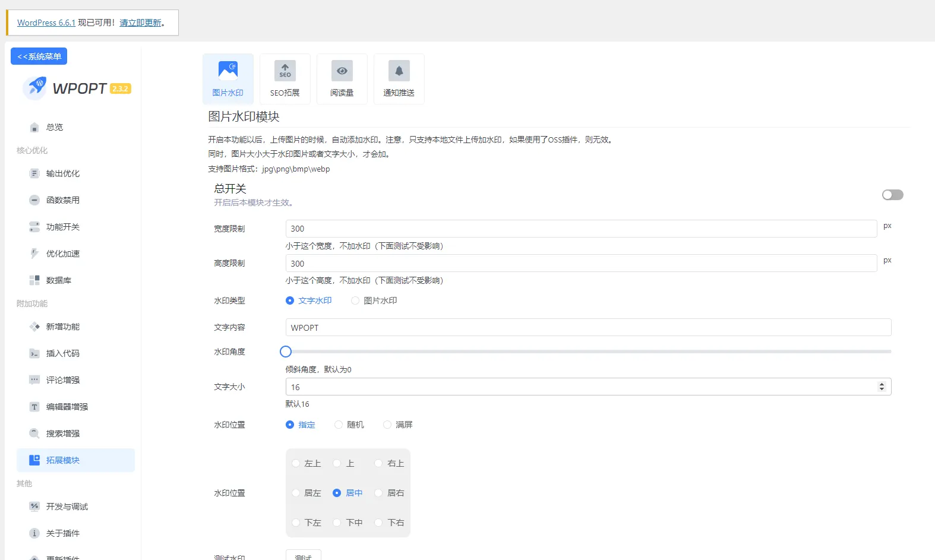
Task: Choose the 左上 position radio
Action: pyautogui.click(x=296, y=463)
